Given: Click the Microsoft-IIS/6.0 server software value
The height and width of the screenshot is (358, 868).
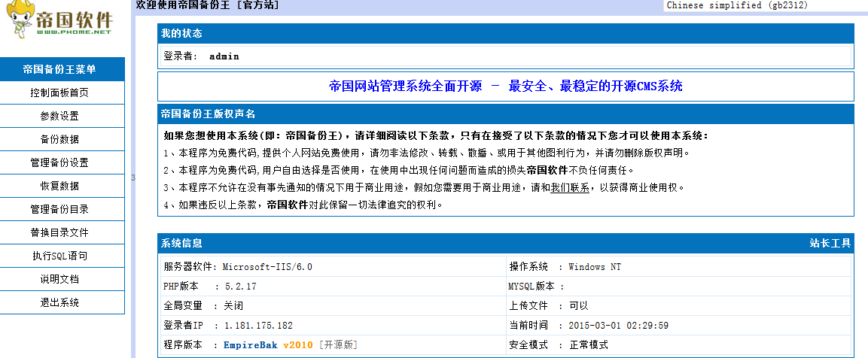Looking at the screenshot, I should (x=267, y=267).
